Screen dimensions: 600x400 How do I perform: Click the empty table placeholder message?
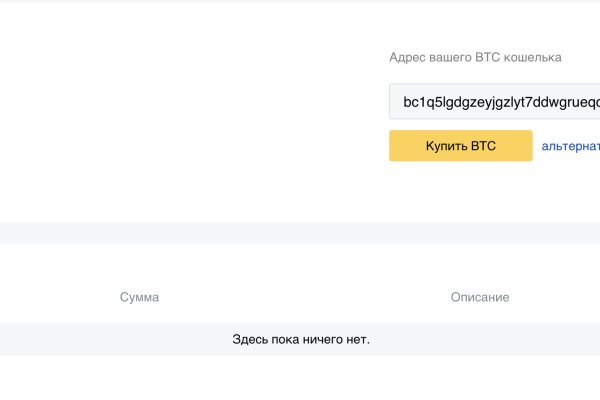tap(300, 339)
